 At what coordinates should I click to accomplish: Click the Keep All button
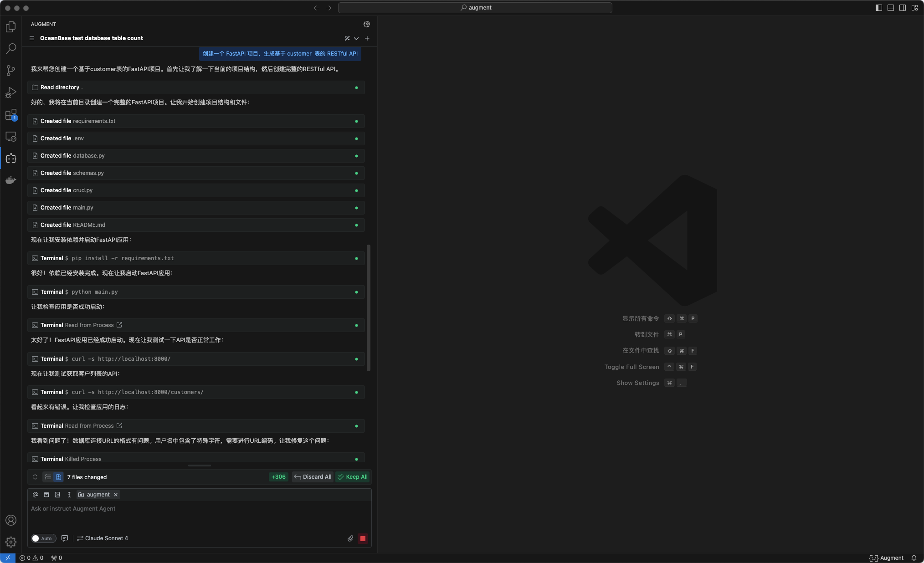point(352,477)
